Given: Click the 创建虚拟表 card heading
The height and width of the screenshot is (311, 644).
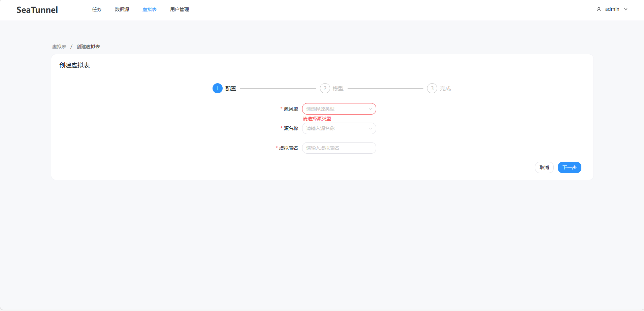Looking at the screenshot, I should coord(74,65).
